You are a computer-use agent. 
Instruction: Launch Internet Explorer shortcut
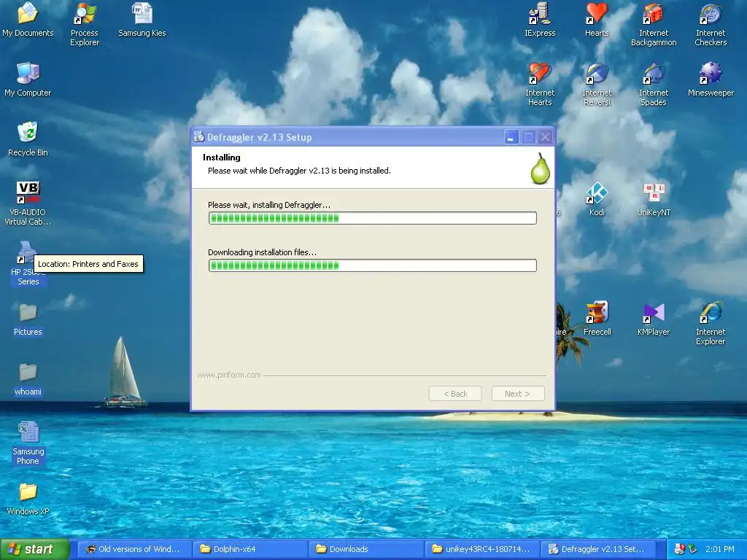coord(711,323)
